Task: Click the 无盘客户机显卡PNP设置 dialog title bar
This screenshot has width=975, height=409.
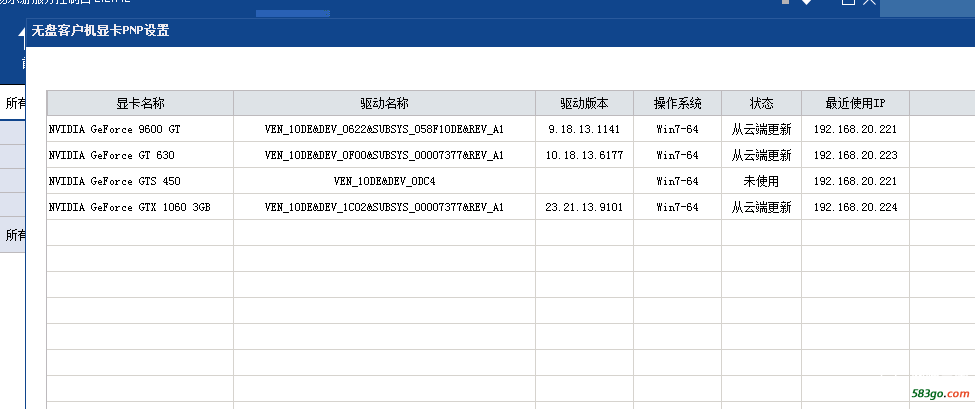Action: [x=400, y=30]
